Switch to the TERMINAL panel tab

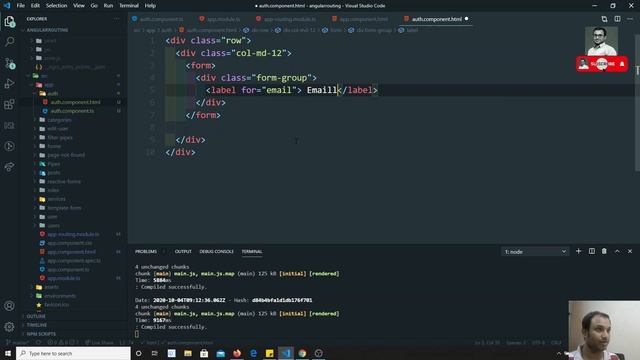[252, 251]
